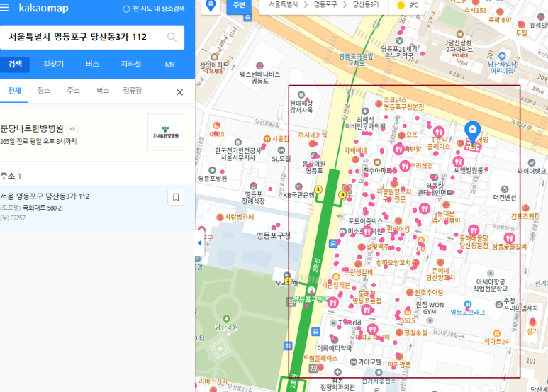This screenshot has height=392, width=548.
Task: Select the MY tab
Action: (x=170, y=65)
